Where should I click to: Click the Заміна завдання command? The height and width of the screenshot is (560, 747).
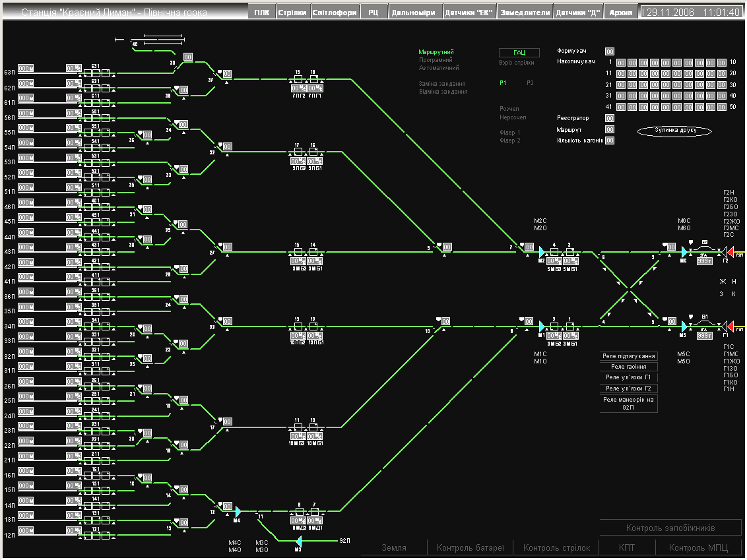(x=442, y=84)
